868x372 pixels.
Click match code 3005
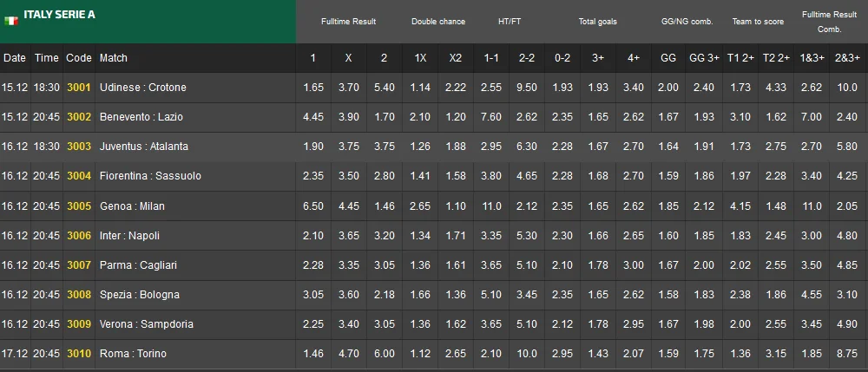[79, 206]
